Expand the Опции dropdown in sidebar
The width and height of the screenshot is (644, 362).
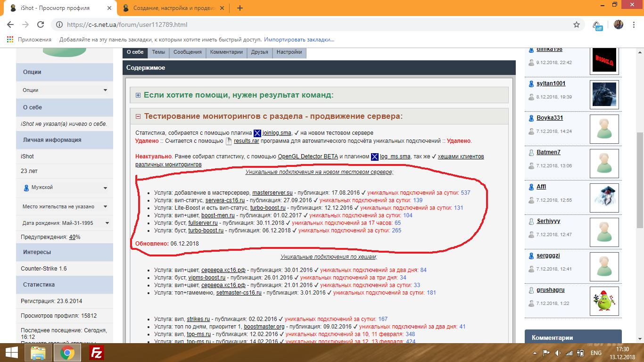click(x=65, y=90)
